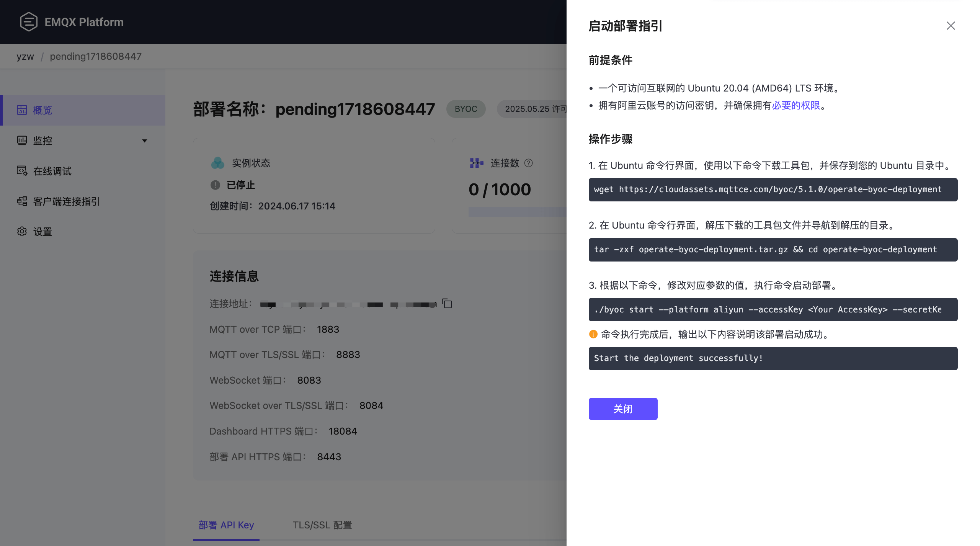Copy the connection address with copy icon
This screenshot has width=980, height=546.
447,304
